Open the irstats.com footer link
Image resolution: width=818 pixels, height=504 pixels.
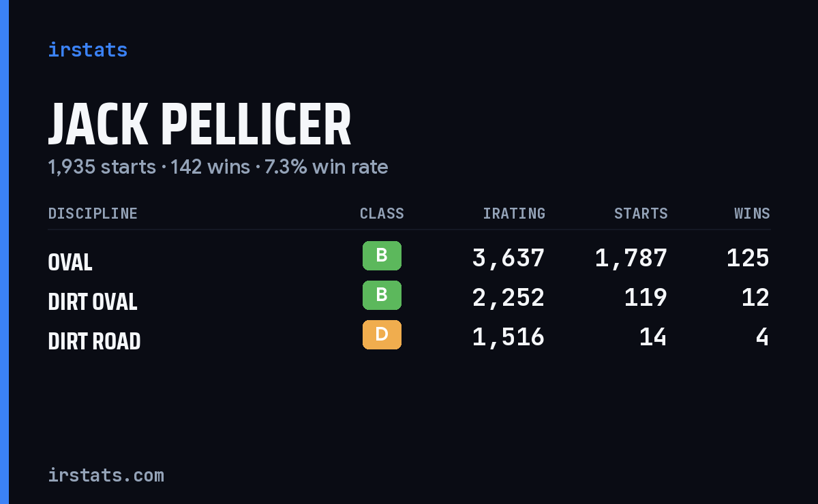tap(106, 475)
